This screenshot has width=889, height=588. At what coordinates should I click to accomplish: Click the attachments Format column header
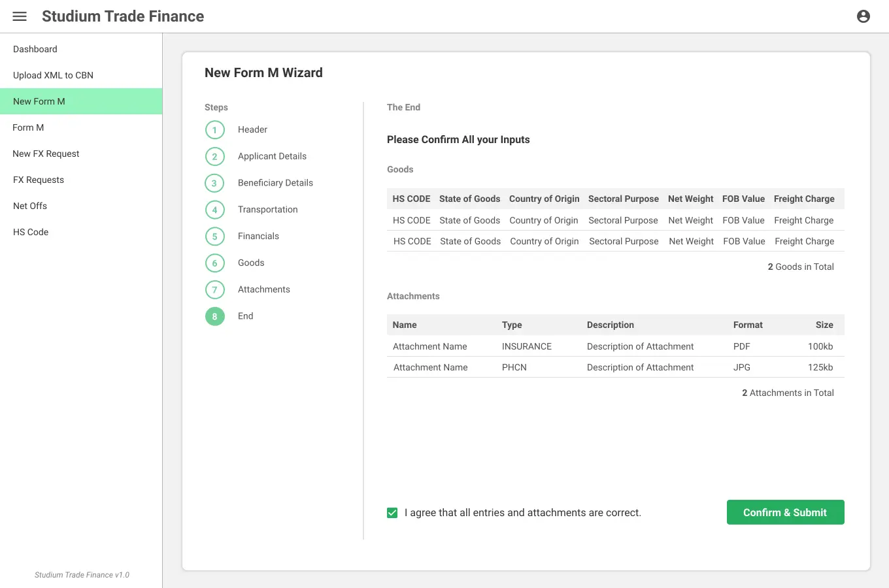coord(748,325)
